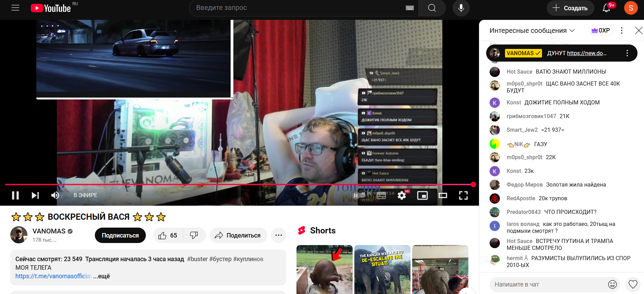Click RedApostle's avatar in chat
This screenshot has width=644, height=294.
tap(495, 199)
